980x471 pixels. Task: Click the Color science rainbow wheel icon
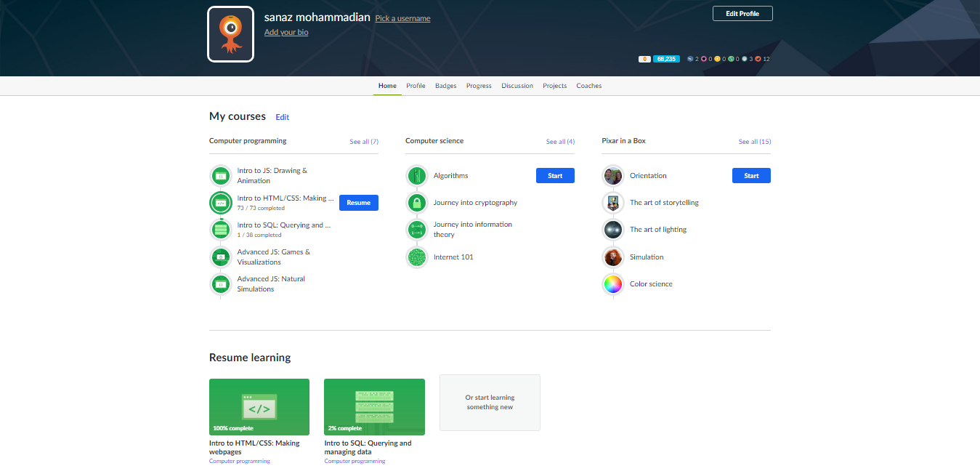coord(613,284)
